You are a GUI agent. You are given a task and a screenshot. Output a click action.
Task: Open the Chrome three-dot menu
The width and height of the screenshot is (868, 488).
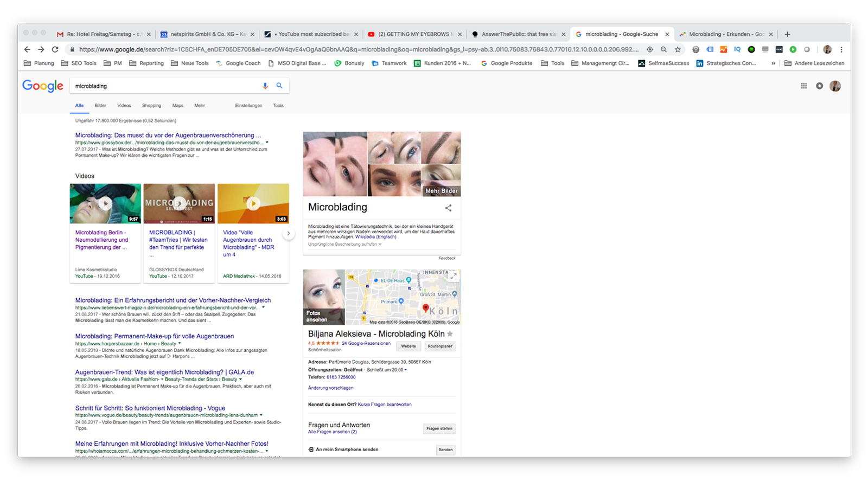(x=841, y=49)
